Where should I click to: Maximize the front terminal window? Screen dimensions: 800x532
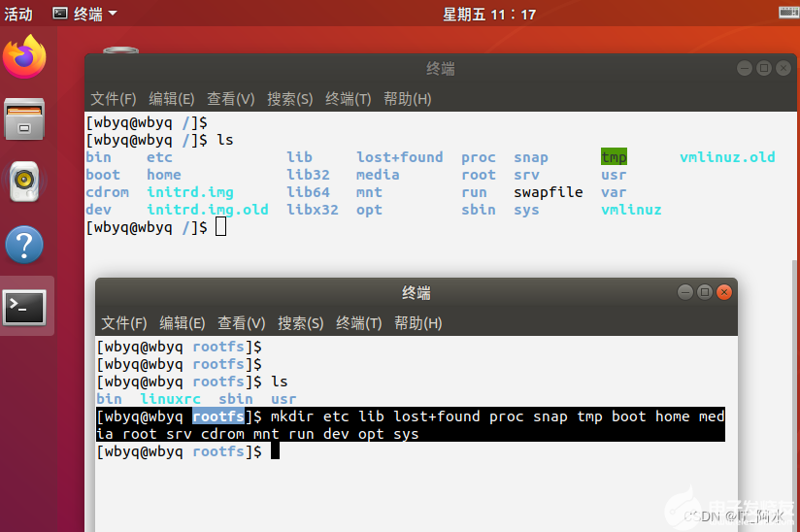coord(705,292)
